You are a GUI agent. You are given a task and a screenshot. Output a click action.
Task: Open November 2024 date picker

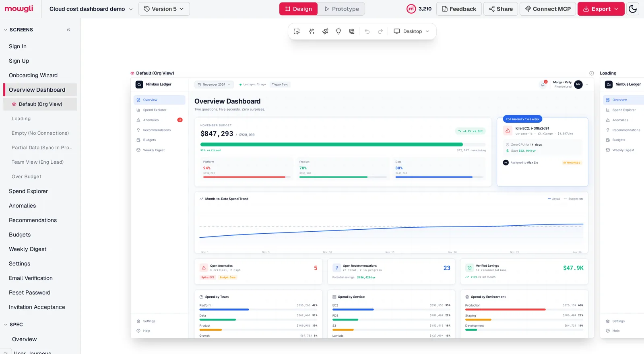(x=214, y=84)
